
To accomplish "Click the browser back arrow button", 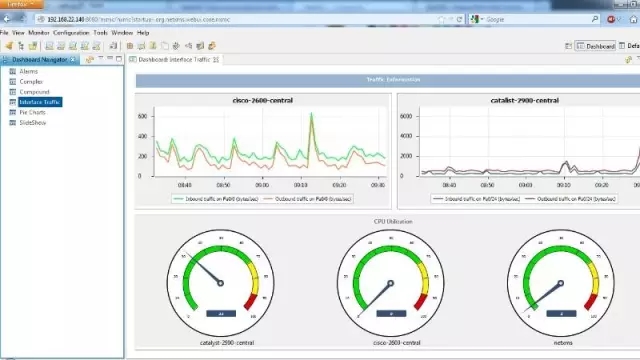I will (x=7, y=19).
